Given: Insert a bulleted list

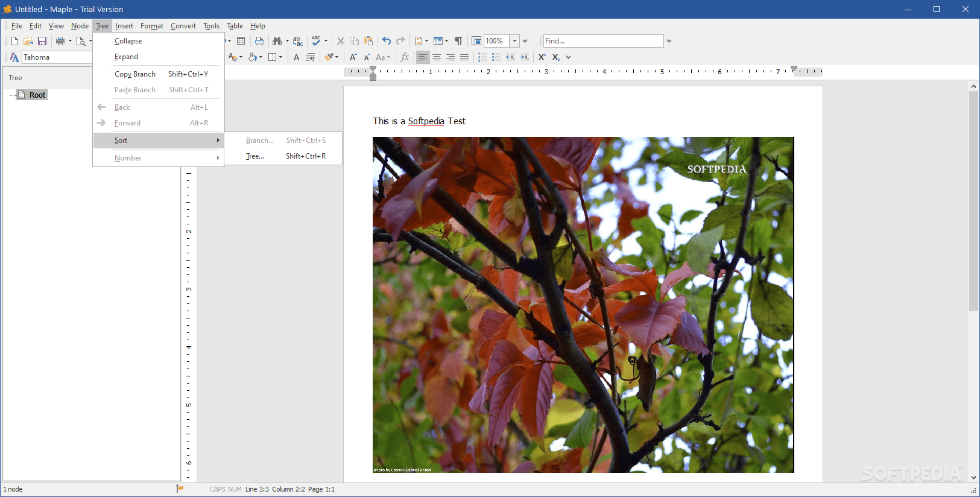Looking at the screenshot, I should (496, 57).
